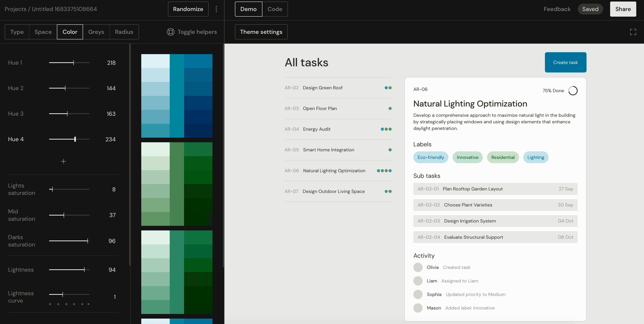Switch to the Code view
This screenshot has height=324, width=644.
pos(275,9)
